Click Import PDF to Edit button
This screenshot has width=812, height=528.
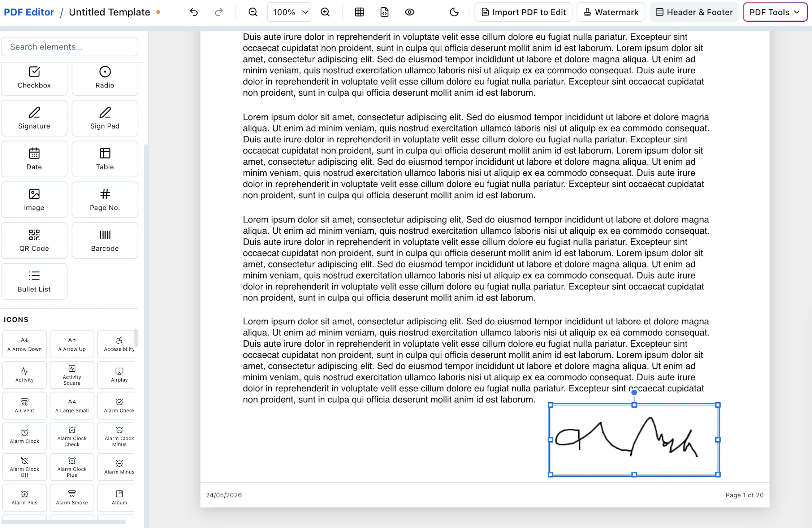tap(523, 12)
